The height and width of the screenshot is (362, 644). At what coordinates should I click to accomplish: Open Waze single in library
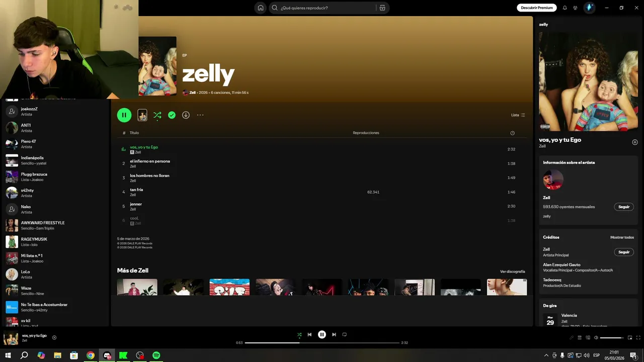[x=55, y=291]
